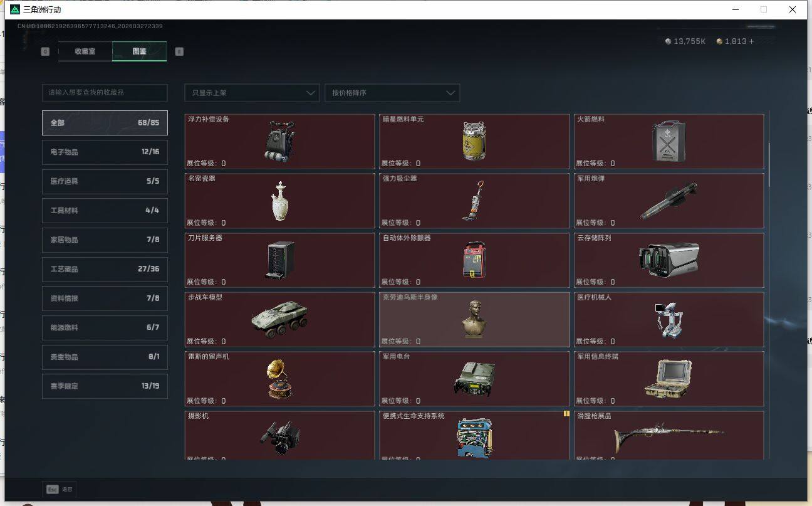The width and height of the screenshot is (812, 506).
Task: Open the 军用信息终端 terminal item
Action: 669,379
